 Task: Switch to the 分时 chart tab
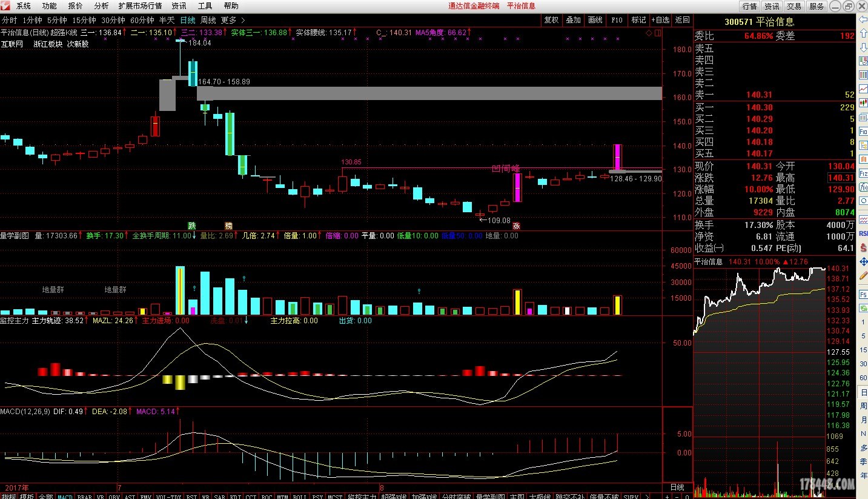coord(10,20)
